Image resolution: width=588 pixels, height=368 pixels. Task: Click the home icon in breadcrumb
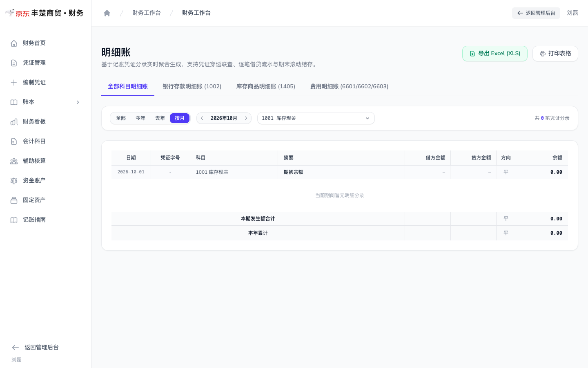click(107, 13)
